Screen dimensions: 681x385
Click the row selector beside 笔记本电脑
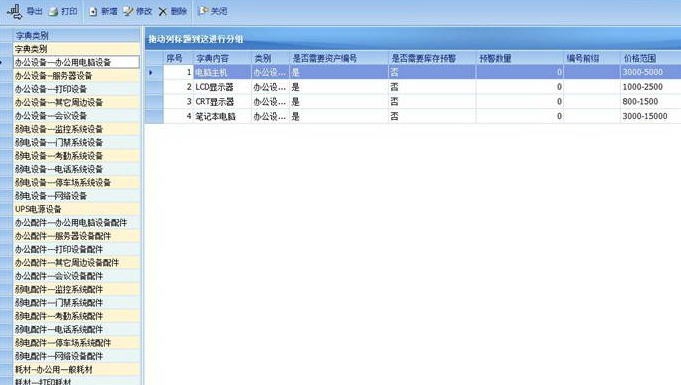[x=154, y=116]
